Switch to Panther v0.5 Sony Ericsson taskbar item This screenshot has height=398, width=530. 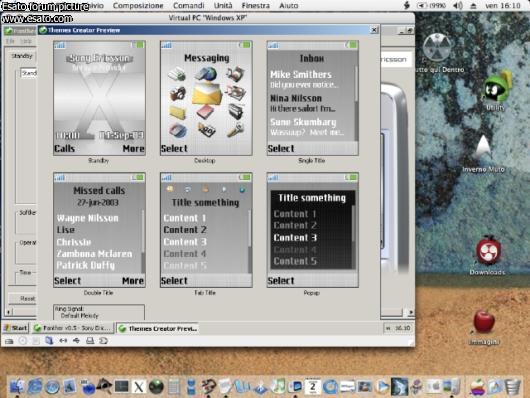73,328
